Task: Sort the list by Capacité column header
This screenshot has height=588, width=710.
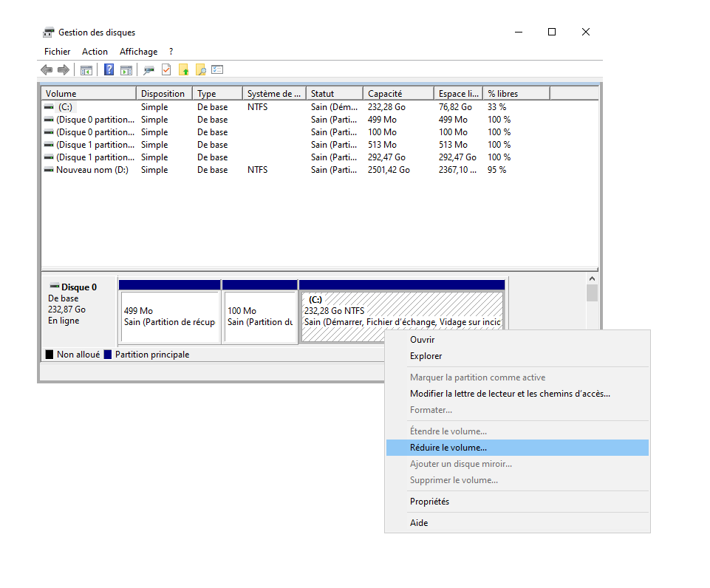Action: click(397, 94)
